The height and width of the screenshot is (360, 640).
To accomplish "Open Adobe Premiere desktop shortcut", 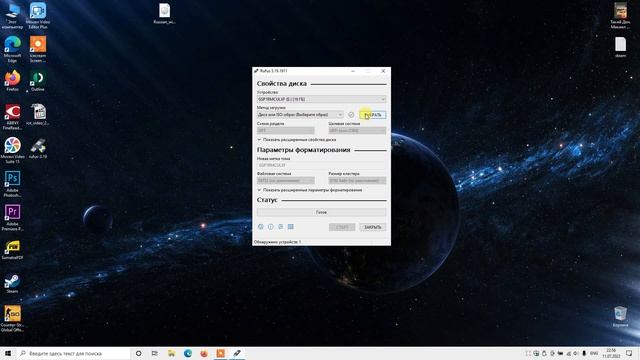I will (x=12, y=218).
